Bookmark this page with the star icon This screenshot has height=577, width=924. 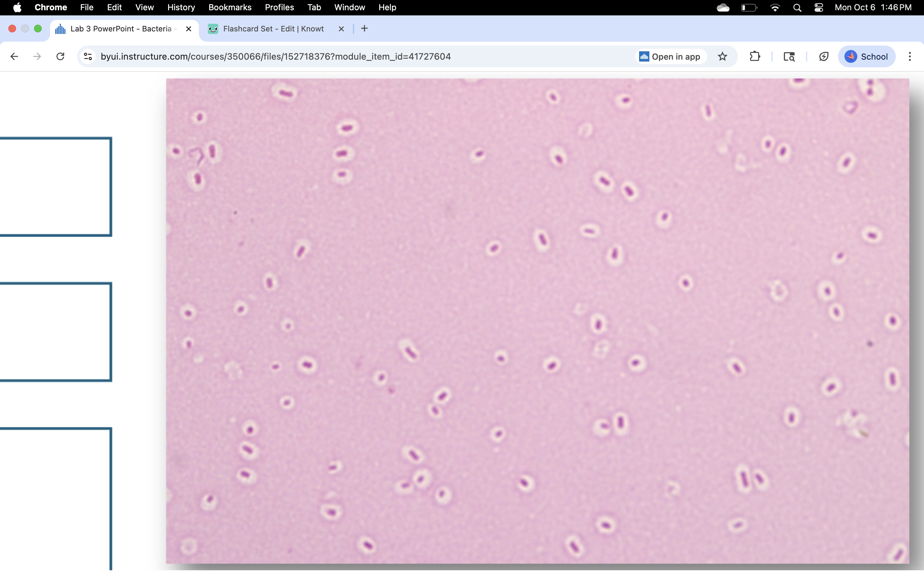point(722,56)
